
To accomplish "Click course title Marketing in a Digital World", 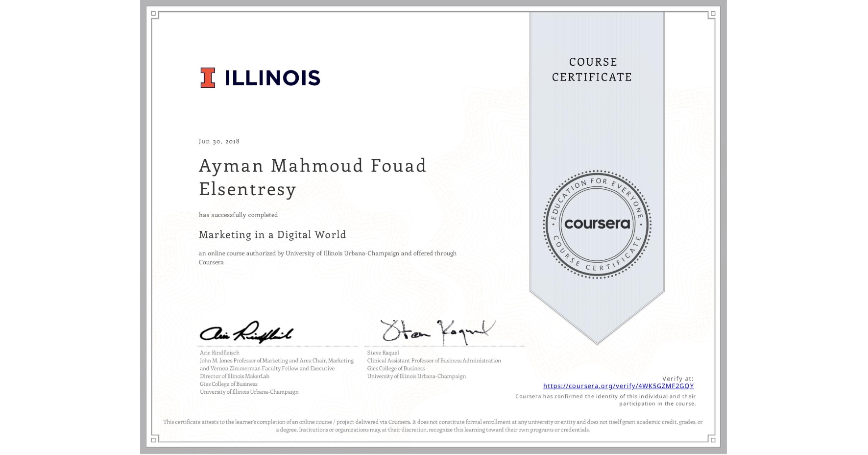I will tap(272, 234).
